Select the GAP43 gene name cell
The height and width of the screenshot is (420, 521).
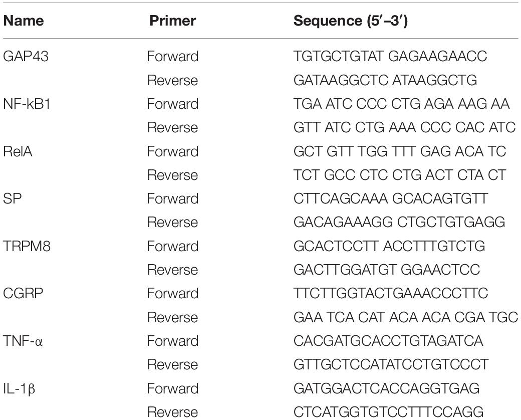coord(26,56)
